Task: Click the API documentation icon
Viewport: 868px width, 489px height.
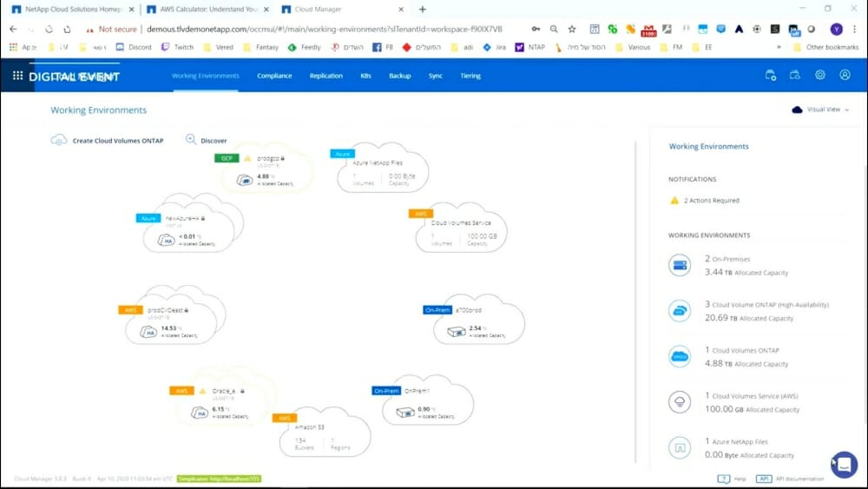Action: (x=763, y=479)
